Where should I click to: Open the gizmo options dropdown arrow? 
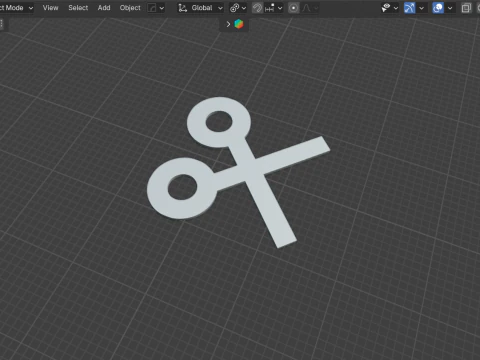(422, 8)
